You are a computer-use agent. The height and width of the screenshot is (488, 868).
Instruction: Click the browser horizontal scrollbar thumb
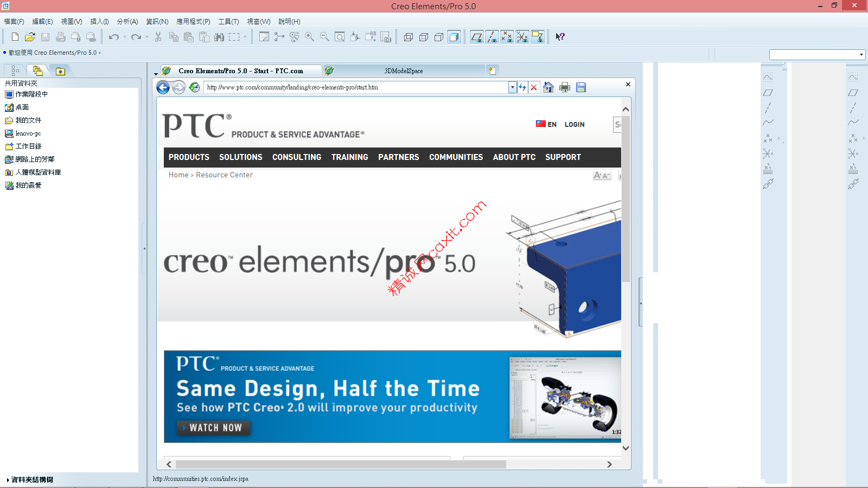tap(341, 464)
